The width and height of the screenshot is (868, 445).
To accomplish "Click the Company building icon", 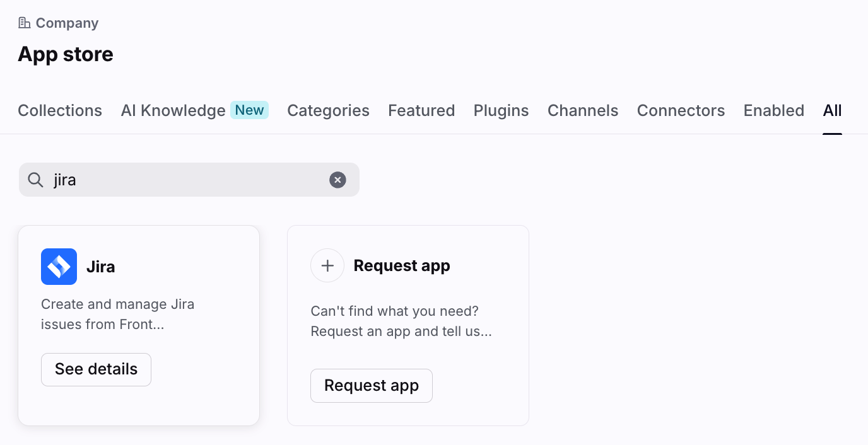I will coord(24,23).
